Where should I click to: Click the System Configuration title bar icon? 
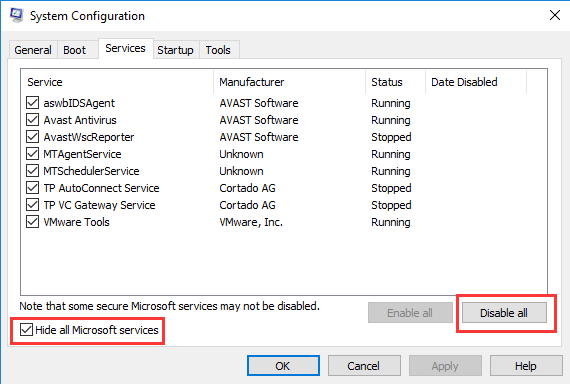tap(16, 15)
